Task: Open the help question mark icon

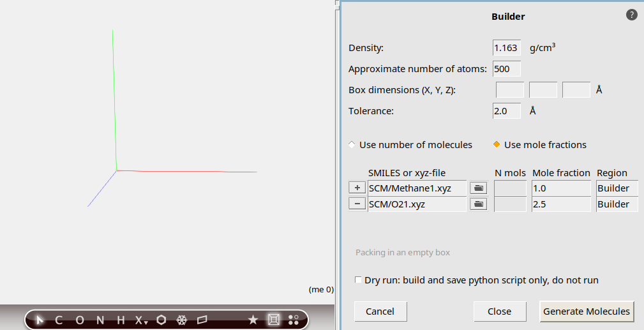Action: (632, 15)
